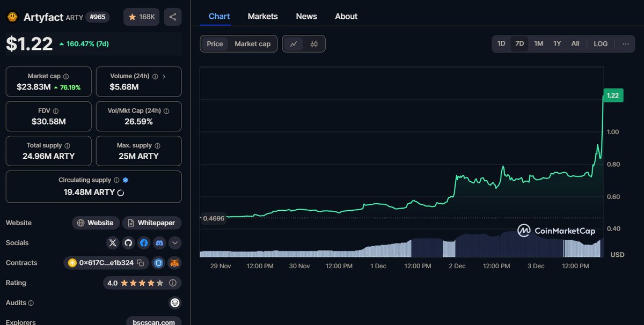Open info icon next to Audits

[31, 303]
